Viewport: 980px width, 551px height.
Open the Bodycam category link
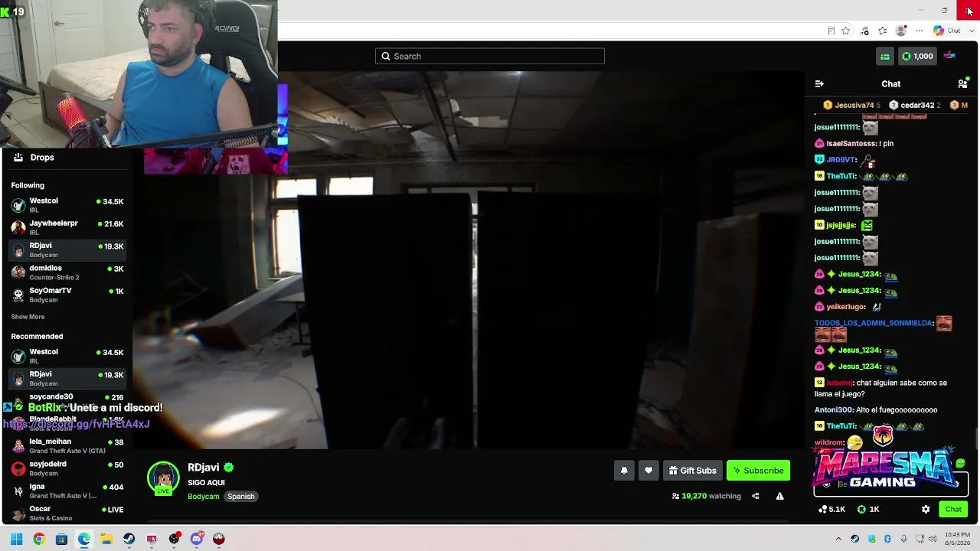204,497
